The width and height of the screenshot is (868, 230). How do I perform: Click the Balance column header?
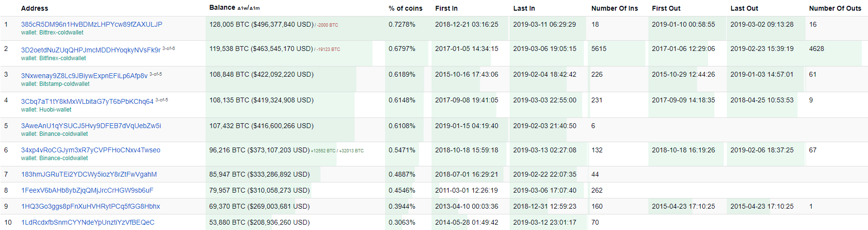(222, 7)
